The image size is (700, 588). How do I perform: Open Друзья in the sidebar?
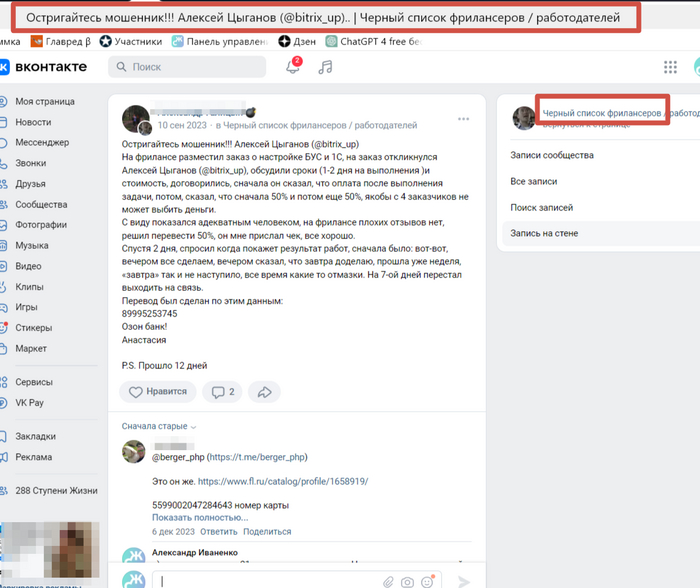[x=30, y=183]
